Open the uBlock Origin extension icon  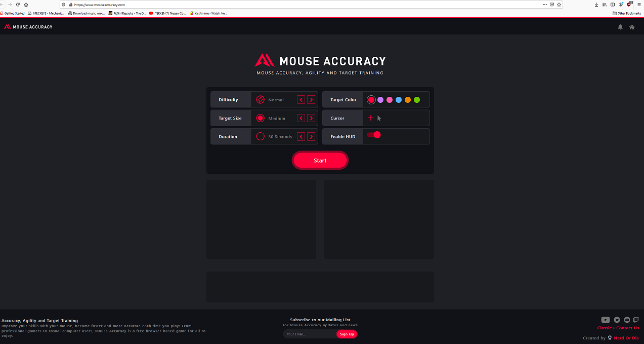click(x=629, y=5)
